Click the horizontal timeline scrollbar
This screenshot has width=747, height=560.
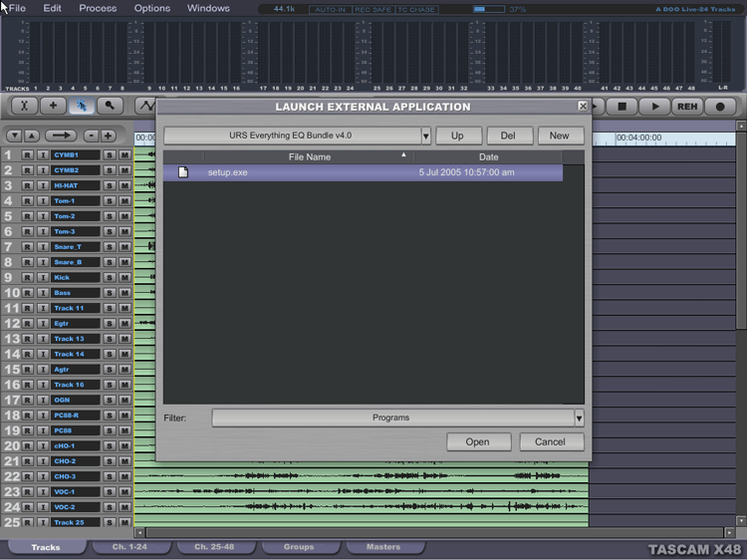[433, 532]
